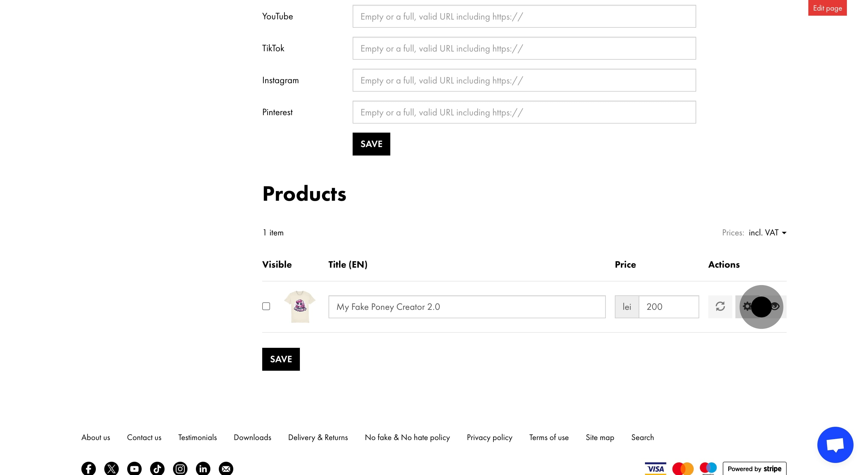Open the LinkedIn footer icon

[203, 468]
